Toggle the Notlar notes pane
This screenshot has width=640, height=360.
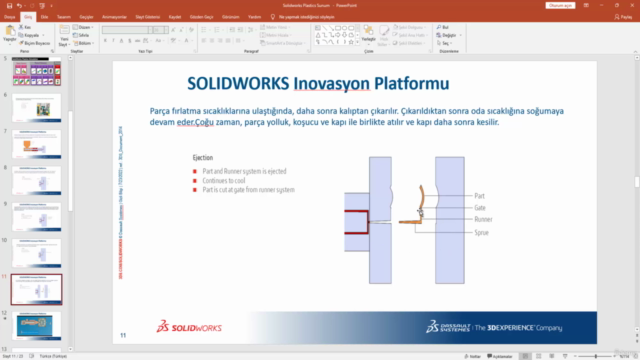472,356
